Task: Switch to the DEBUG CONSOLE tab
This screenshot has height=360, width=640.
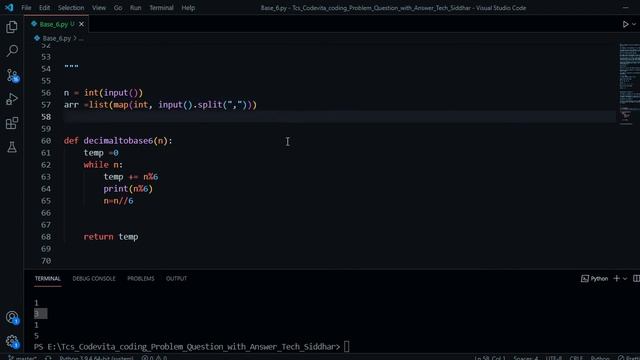Action: pos(94,278)
